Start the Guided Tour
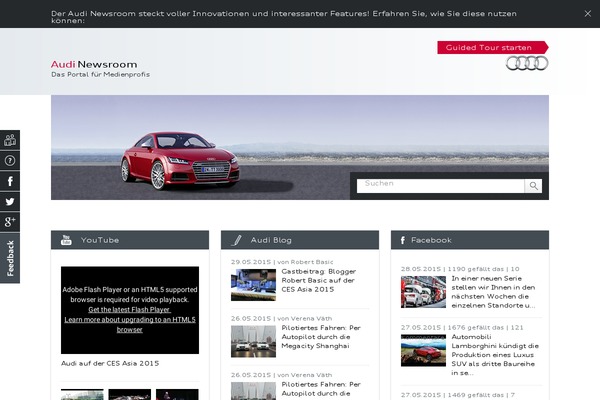Image resolution: width=600 pixels, height=400 pixels. pyautogui.click(x=493, y=47)
